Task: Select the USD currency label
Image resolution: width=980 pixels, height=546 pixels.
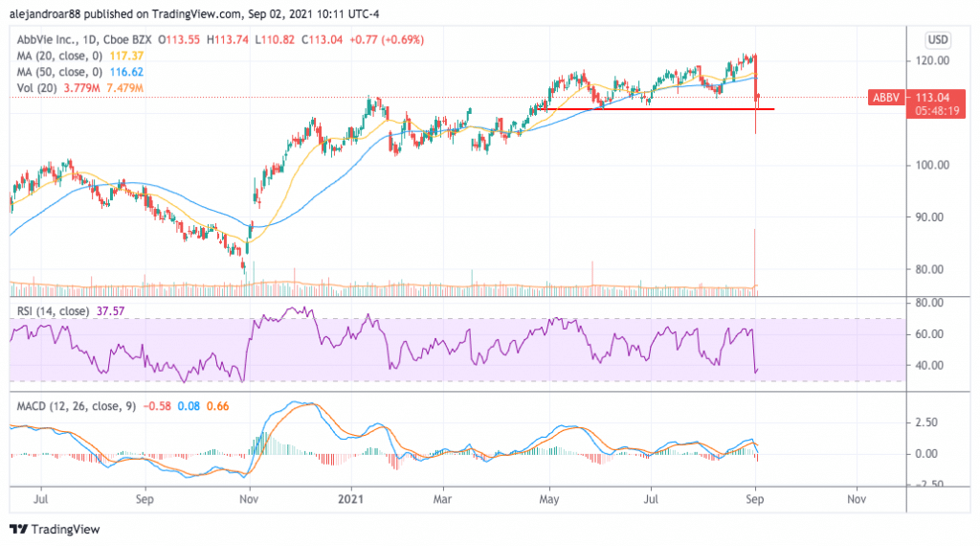Action: click(938, 40)
